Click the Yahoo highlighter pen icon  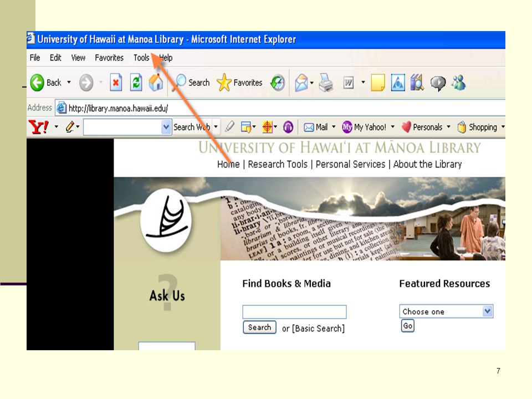click(x=229, y=126)
